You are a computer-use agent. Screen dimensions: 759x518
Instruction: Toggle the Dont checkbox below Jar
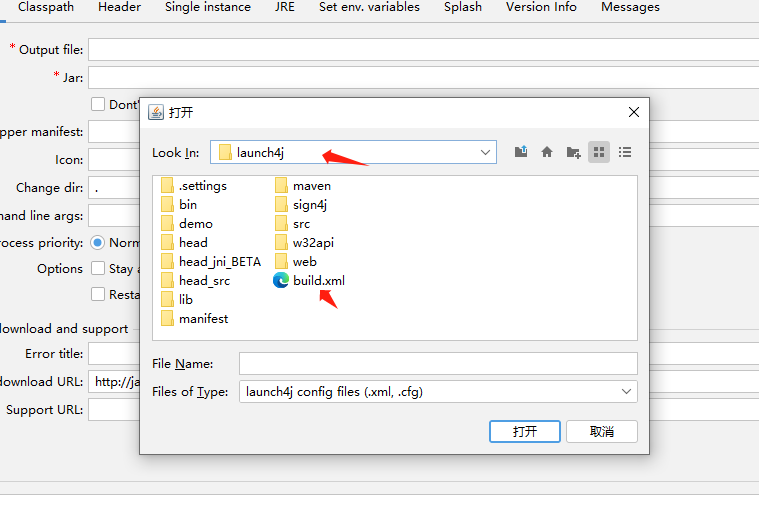tap(98, 104)
